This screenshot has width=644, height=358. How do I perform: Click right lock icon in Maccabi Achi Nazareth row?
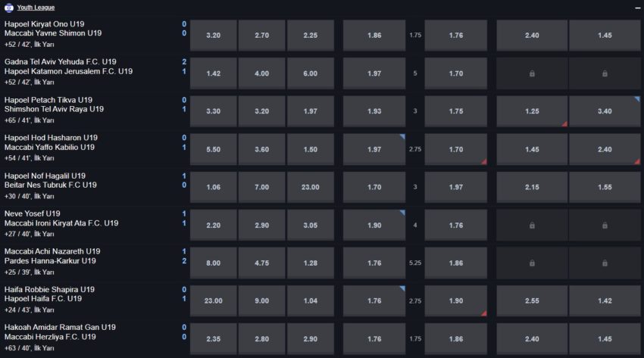(x=605, y=263)
